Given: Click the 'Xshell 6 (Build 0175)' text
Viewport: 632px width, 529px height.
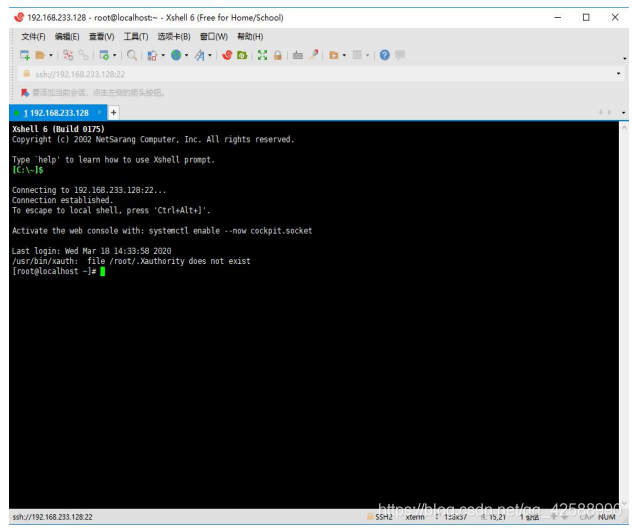Looking at the screenshot, I should pyautogui.click(x=58, y=129).
